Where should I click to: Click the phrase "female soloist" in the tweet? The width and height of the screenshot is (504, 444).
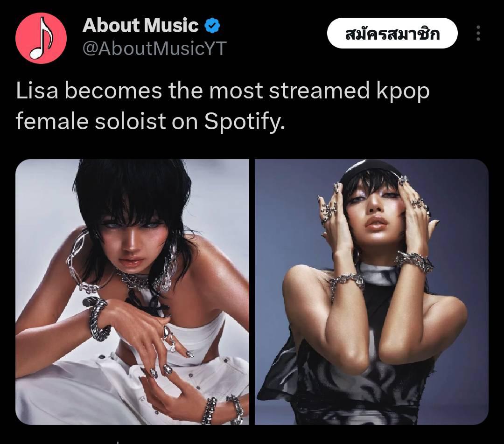point(91,121)
